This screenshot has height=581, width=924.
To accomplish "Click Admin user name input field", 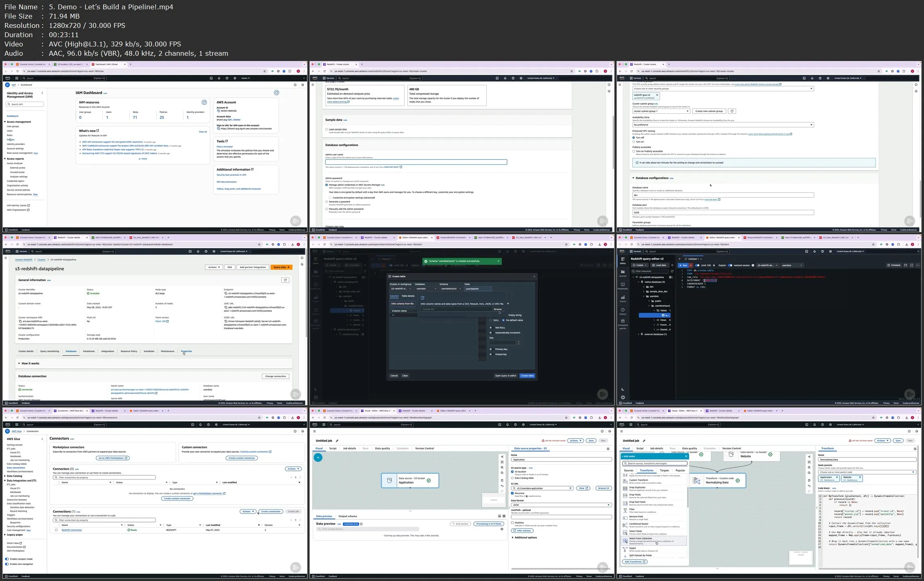I will [x=416, y=162].
